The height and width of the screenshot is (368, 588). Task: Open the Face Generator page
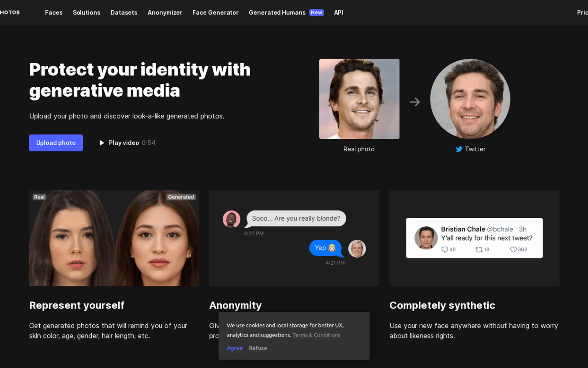pyautogui.click(x=215, y=13)
